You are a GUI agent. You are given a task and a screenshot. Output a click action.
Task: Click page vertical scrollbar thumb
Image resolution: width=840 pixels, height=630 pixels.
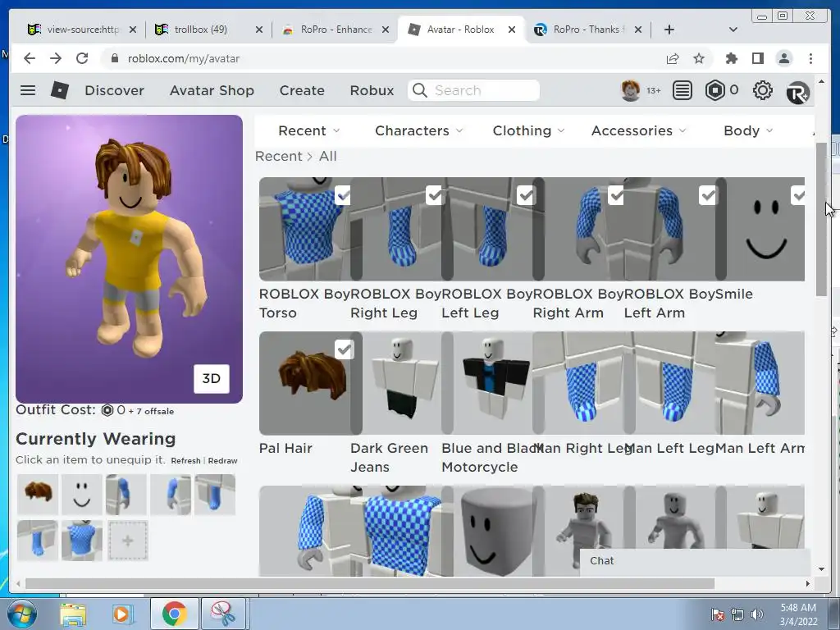[822, 218]
